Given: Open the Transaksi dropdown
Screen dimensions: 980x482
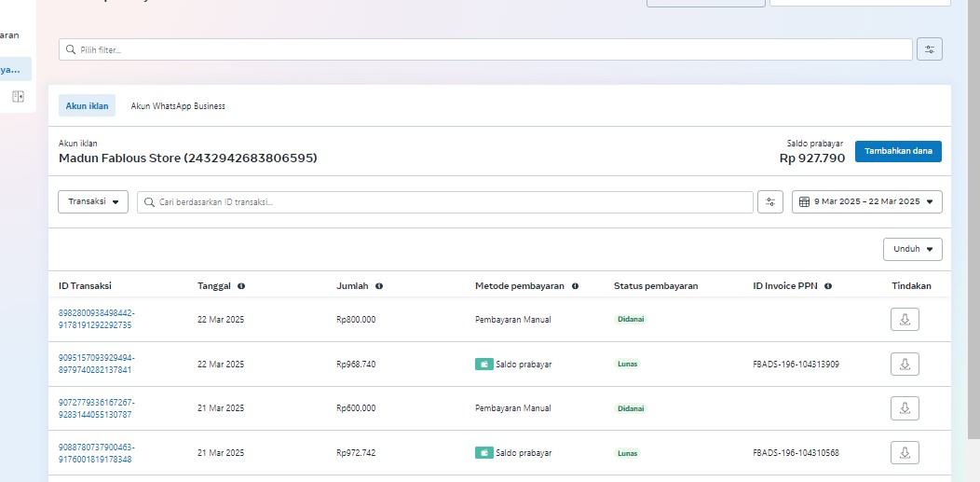Looking at the screenshot, I should [x=93, y=202].
